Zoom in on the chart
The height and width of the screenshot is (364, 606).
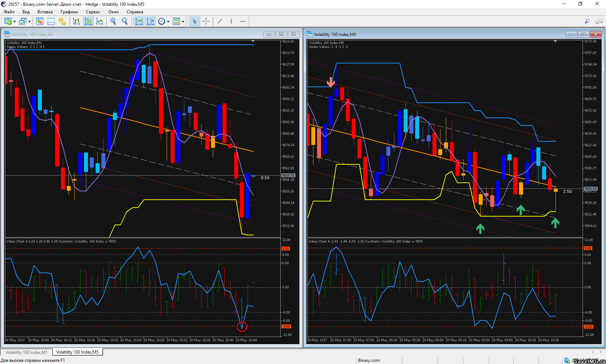(113, 22)
